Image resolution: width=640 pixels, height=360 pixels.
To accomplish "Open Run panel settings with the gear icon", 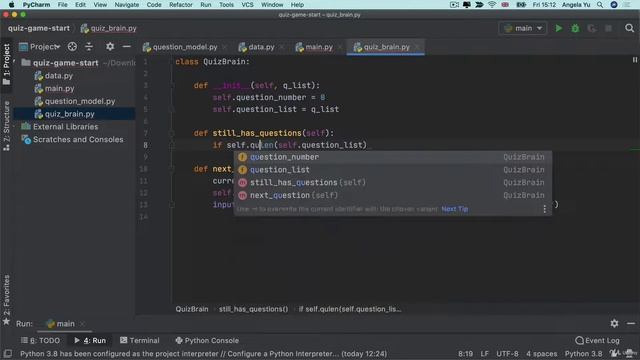I will [614, 323].
